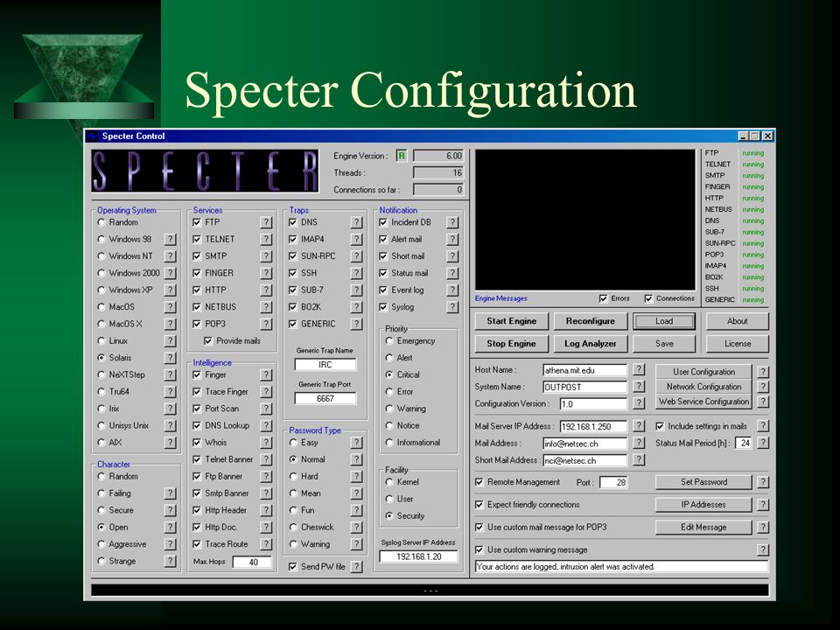Image resolution: width=840 pixels, height=630 pixels.
Task: Click the Mail Server IP Address field
Action: 593,426
